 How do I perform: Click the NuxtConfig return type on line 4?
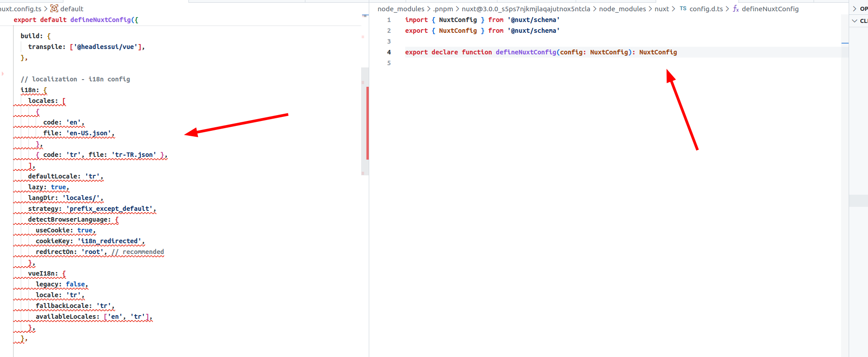pos(658,52)
